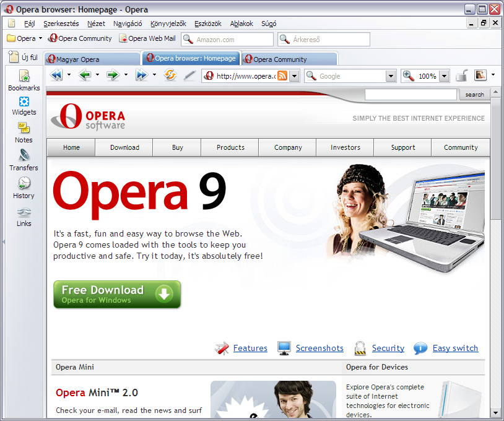The width and height of the screenshot is (504, 421).
Task: Expand the Rewind button dropdown arrow
Action: pyautogui.click(x=69, y=75)
